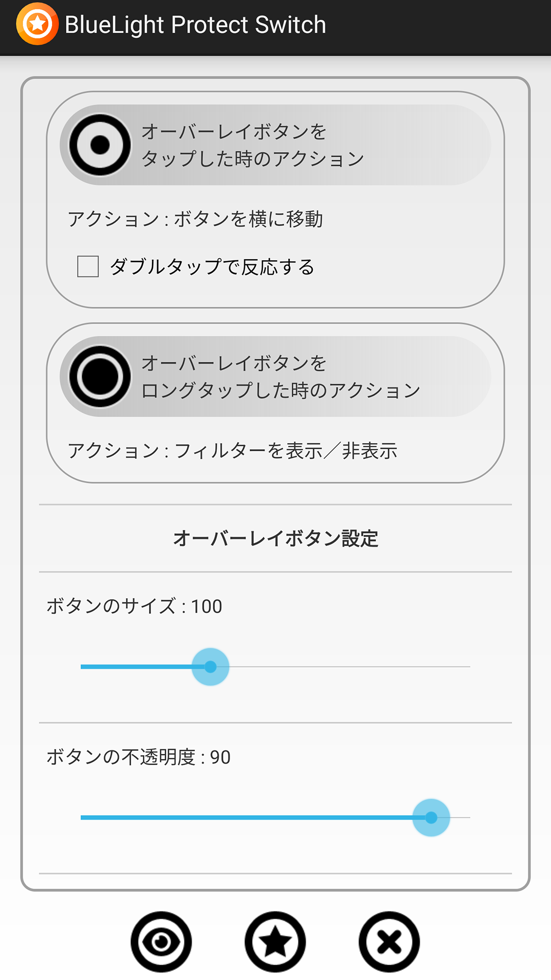Select アクション：ボタンを横に移動 setting

[195, 219]
